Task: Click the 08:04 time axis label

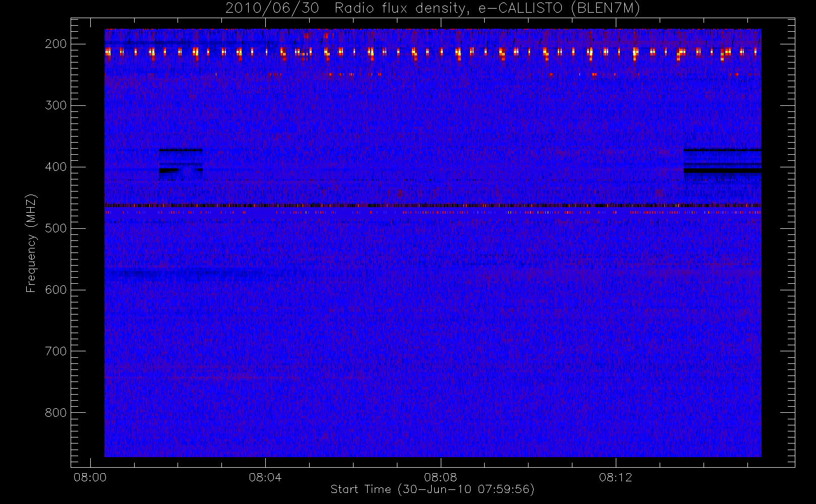Action: (x=265, y=477)
